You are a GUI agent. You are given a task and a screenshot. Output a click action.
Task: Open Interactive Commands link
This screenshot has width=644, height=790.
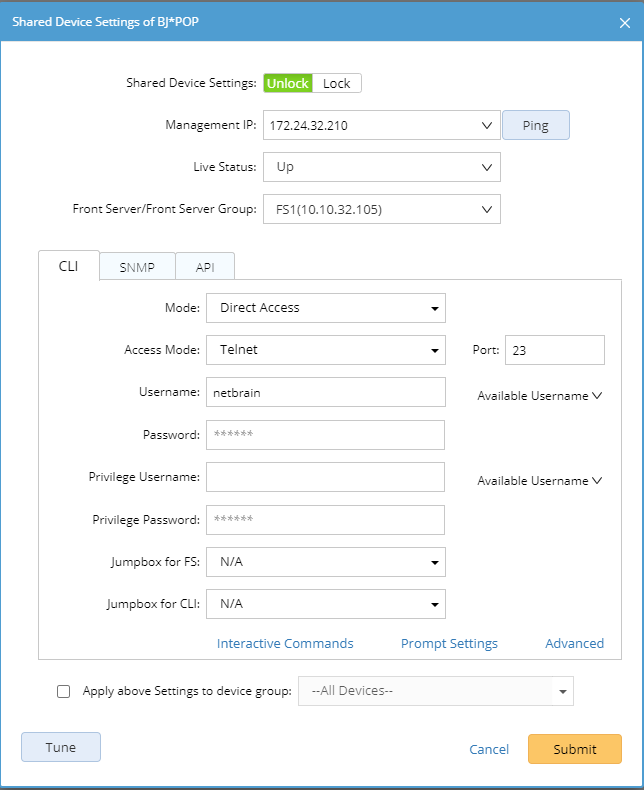point(285,643)
